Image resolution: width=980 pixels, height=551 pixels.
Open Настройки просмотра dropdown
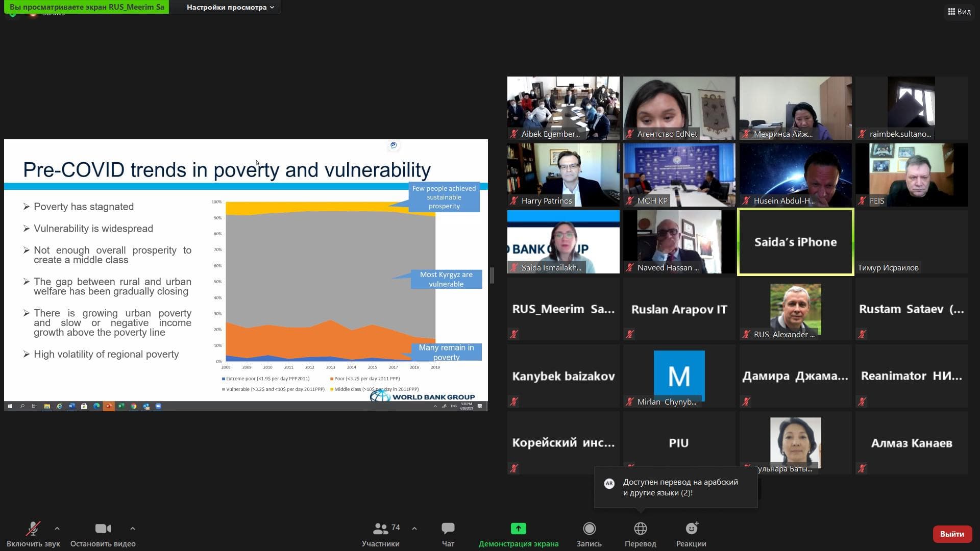(230, 7)
